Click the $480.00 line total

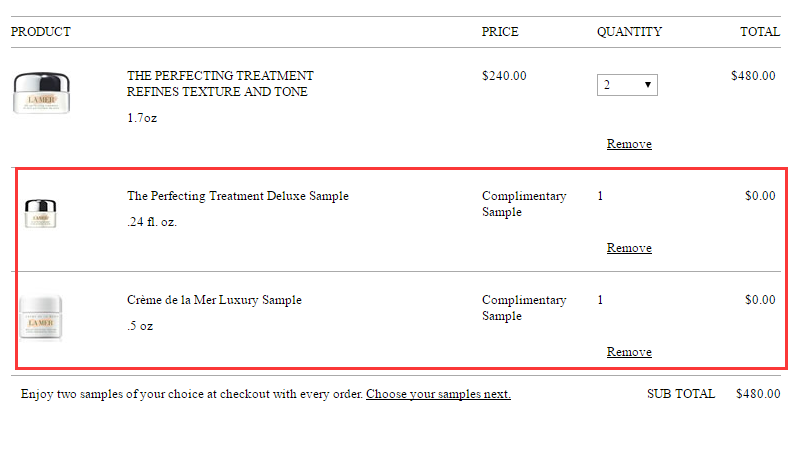coord(753,76)
